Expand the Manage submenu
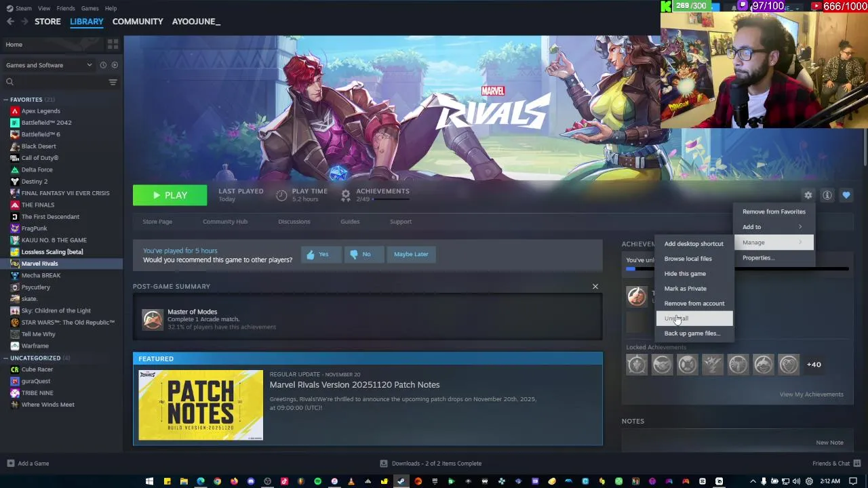This screenshot has height=488, width=868. [x=774, y=243]
